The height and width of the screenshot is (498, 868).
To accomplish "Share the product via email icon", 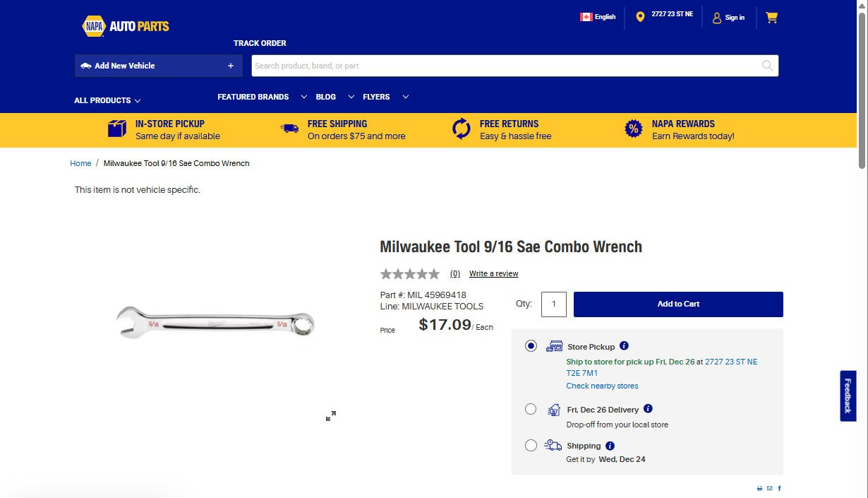I will 769,488.
